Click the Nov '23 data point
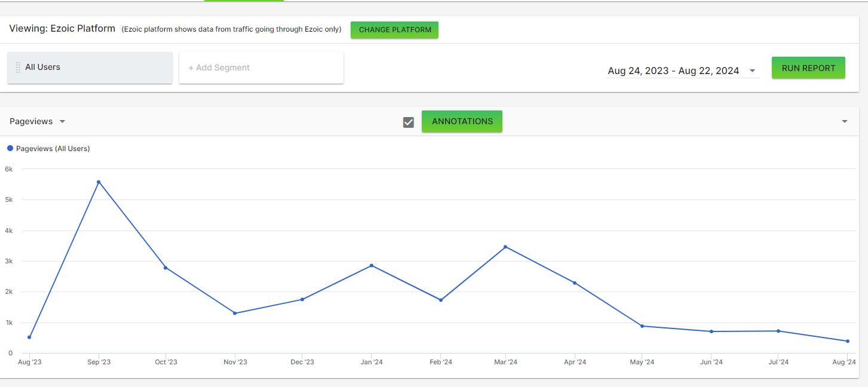The height and width of the screenshot is (387, 868). coord(235,313)
